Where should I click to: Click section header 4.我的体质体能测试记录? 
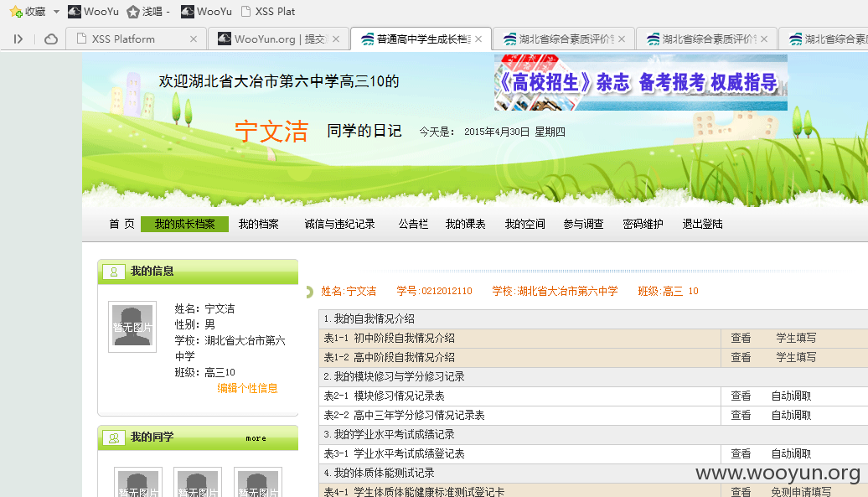[380, 474]
